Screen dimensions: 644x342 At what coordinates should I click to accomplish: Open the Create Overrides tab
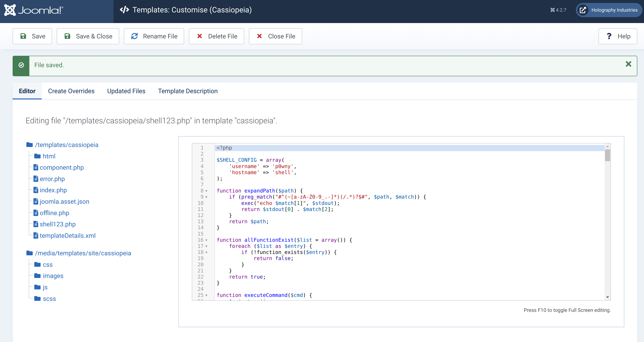(71, 91)
